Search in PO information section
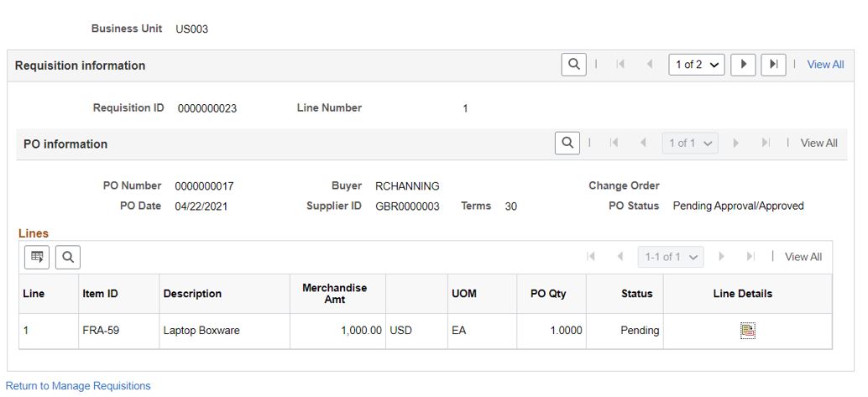The height and width of the screenshot is (397, 868). [x=567, y=144]
